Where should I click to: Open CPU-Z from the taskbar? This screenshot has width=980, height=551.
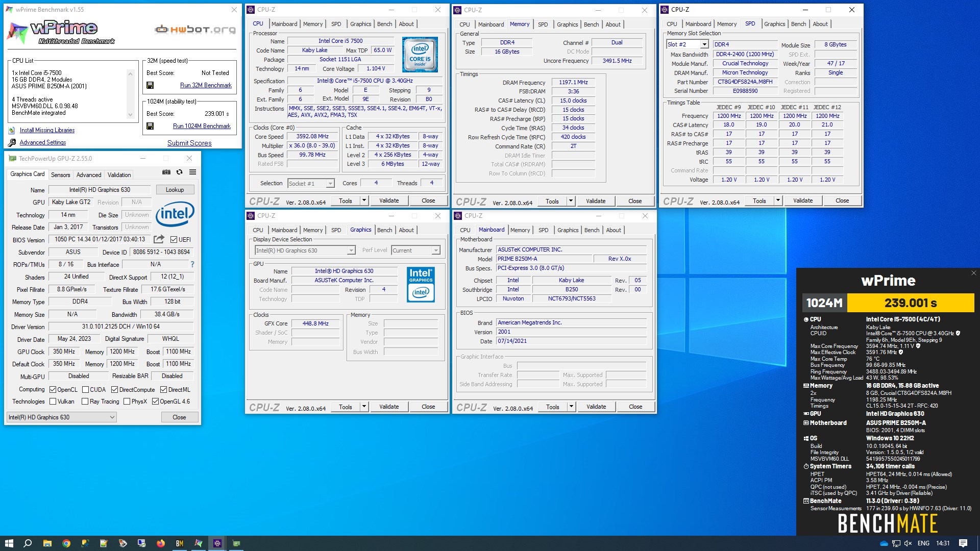pyautogui.click(x=217, y=543)
